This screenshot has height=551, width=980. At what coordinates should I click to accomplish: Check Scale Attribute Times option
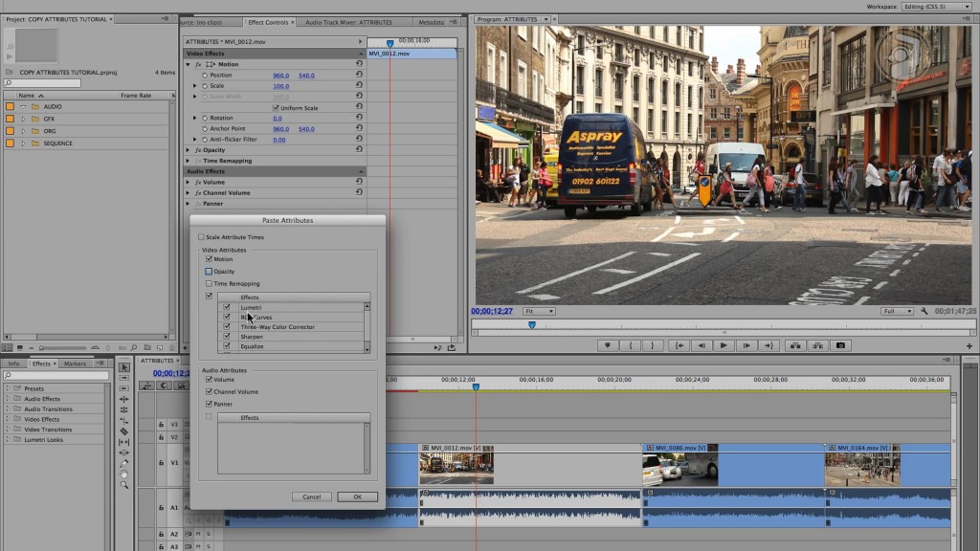tap(201, 237)
